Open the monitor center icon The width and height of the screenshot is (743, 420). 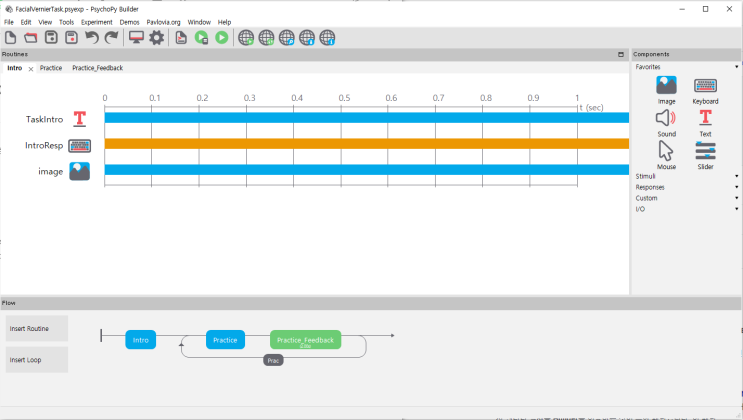[x=136, y=37]
